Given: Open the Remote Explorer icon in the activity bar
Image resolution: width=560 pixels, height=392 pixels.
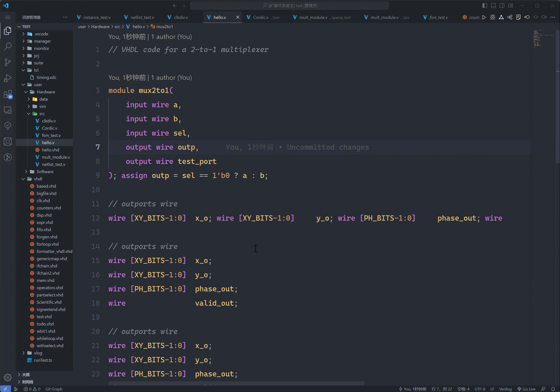Looking at the screenshot, I should click(7, 110).
